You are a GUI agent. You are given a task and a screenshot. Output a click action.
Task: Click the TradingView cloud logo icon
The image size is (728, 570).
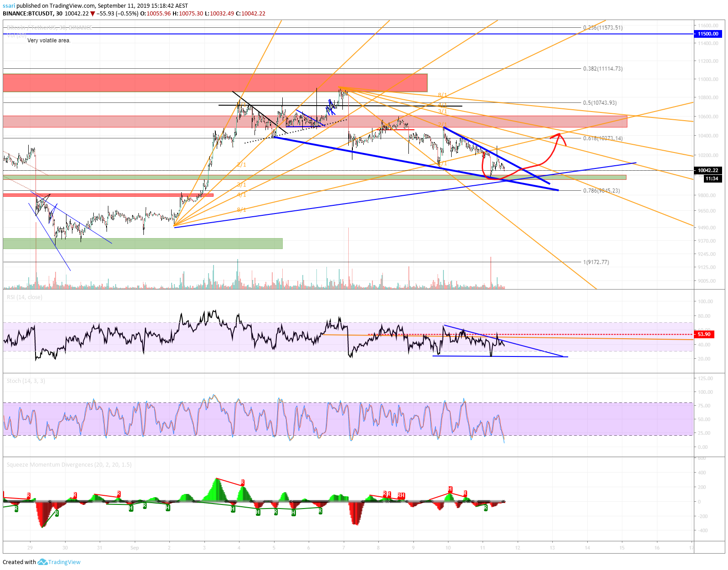(42, 562)
